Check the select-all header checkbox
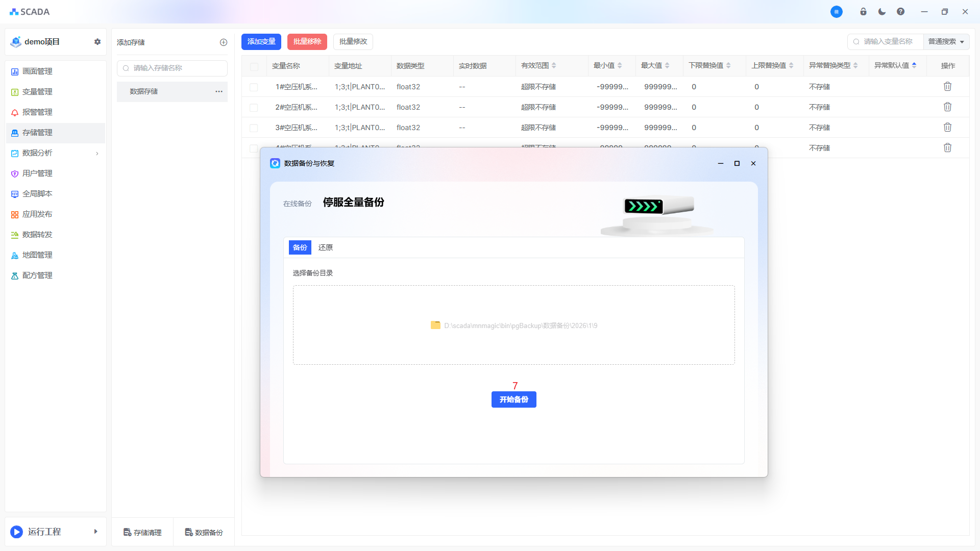Viewport: 980px width, 551px height. click(254, 66)
